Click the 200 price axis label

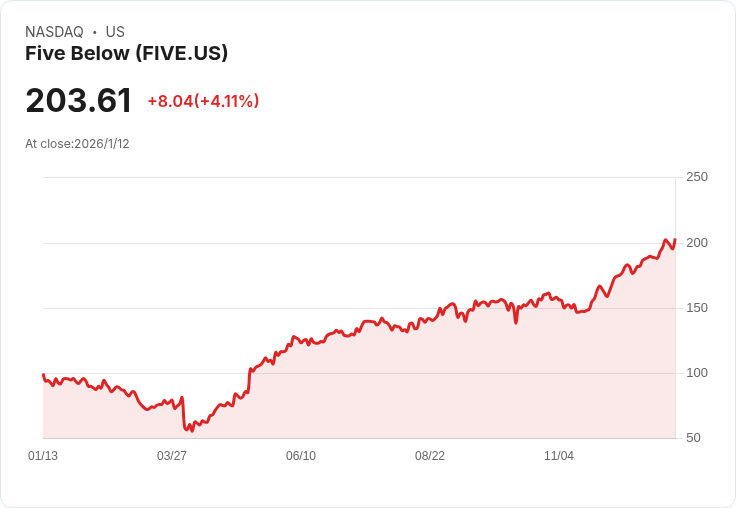[697, 243]
